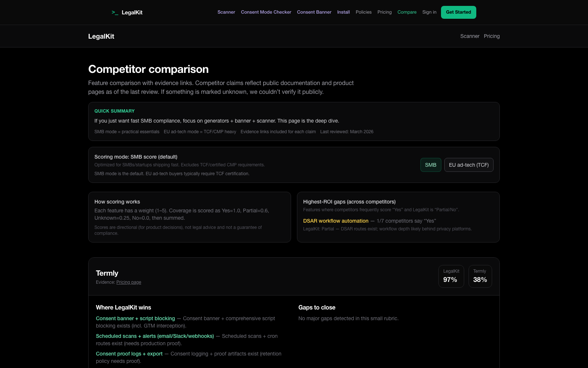Click Sign in
The height and width of the screenshot is (368, 588).
(429, 12)
